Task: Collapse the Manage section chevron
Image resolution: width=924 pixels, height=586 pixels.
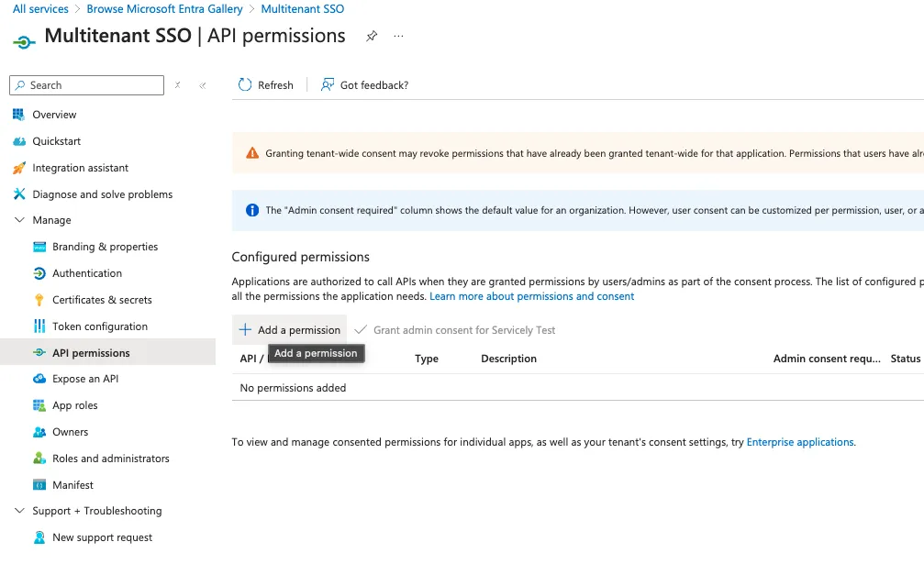Action: pyautogui.click(x=19, y=220)
